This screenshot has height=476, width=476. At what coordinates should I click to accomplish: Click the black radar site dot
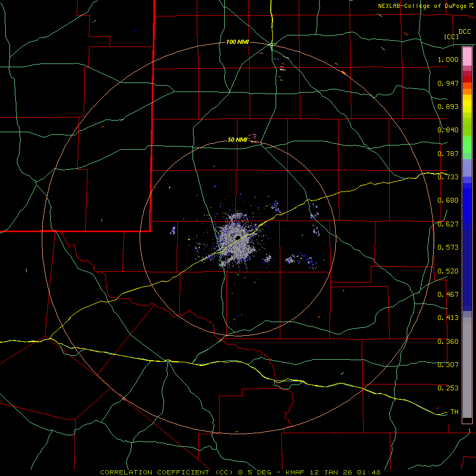pos(238,237)
